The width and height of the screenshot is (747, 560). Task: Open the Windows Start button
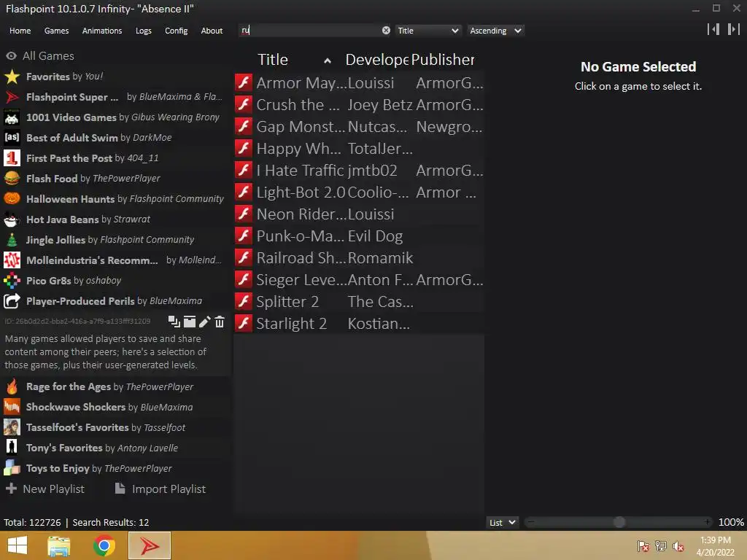point(18,545)
